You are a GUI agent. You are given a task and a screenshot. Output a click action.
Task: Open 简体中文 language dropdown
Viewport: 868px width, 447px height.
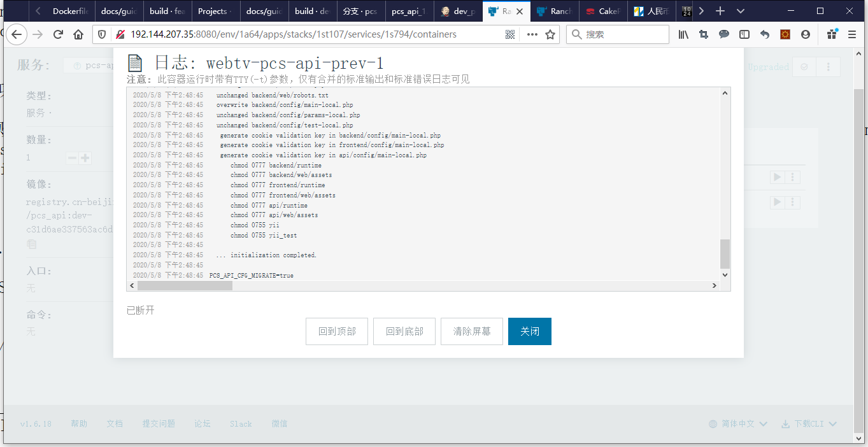coord(738,423)
